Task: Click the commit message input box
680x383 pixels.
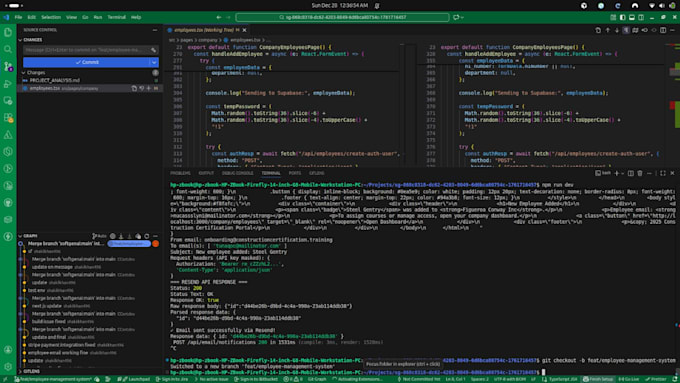Action: pos(87,50)
